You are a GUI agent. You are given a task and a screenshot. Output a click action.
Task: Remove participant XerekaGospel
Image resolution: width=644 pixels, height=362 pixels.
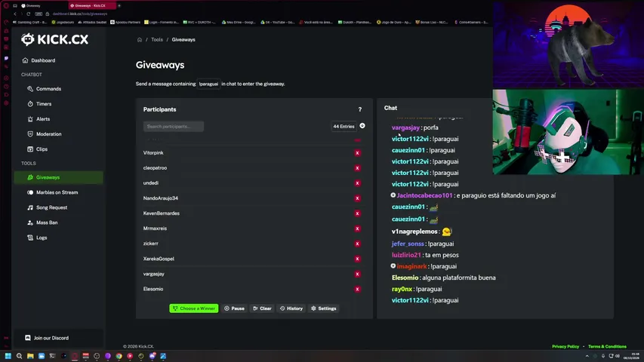357,259
